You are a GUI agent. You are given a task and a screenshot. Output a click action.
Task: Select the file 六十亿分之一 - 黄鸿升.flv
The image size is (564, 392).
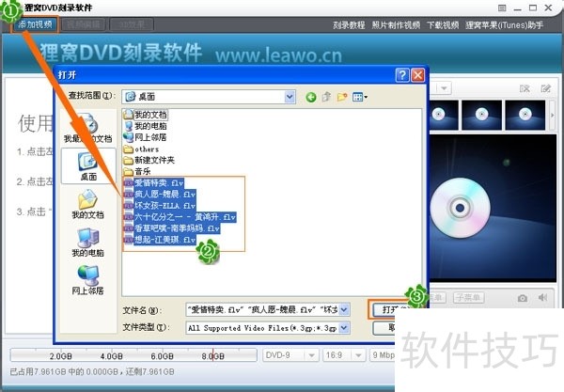click(x=180, y=217)
